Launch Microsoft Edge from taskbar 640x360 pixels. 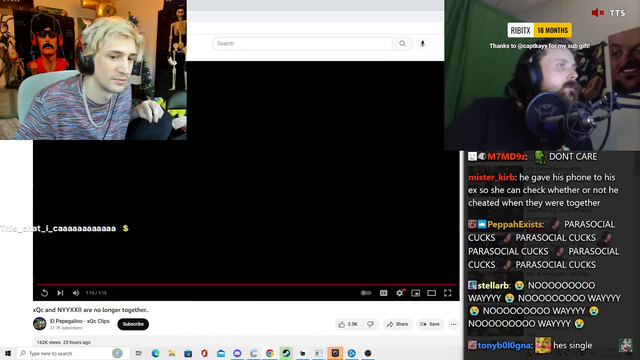coord(156,353)
